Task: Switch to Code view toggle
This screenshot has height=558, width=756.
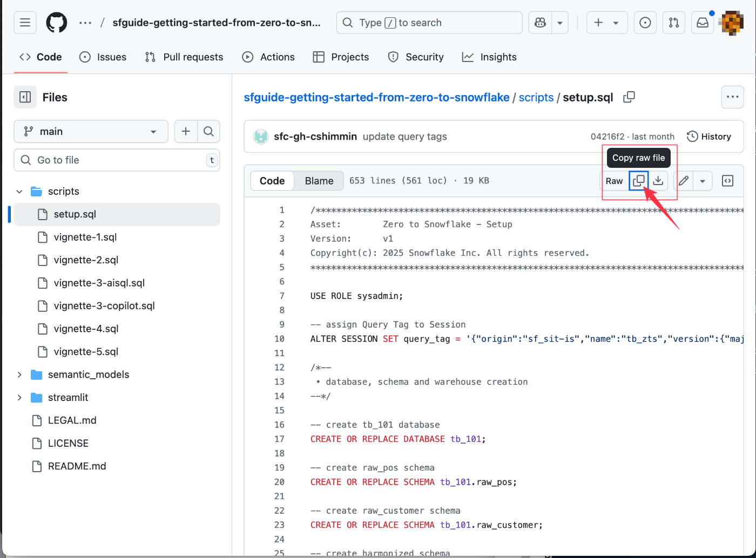Action: point(272,181)
